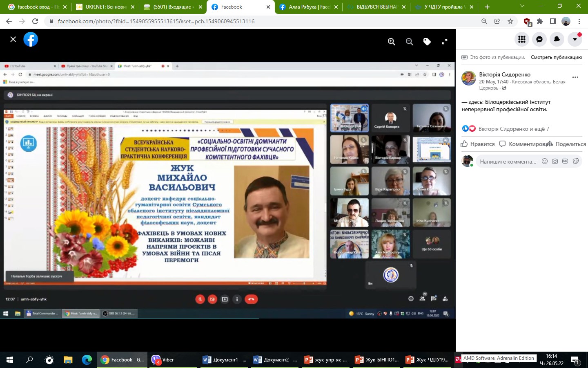
Task: Open the Facebook menu grid
Action: tap(522, 39)
